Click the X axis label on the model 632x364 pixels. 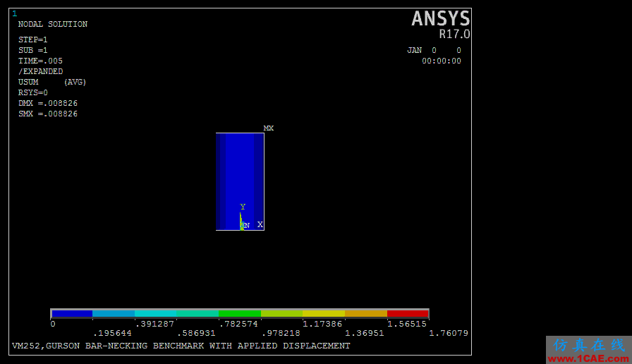point(260,224)
